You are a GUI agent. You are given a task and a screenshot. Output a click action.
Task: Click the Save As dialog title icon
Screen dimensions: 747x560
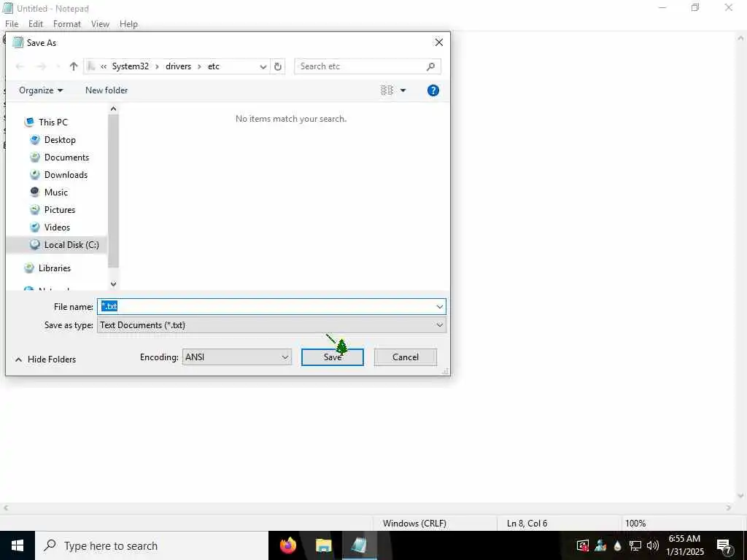pos(18,42)
